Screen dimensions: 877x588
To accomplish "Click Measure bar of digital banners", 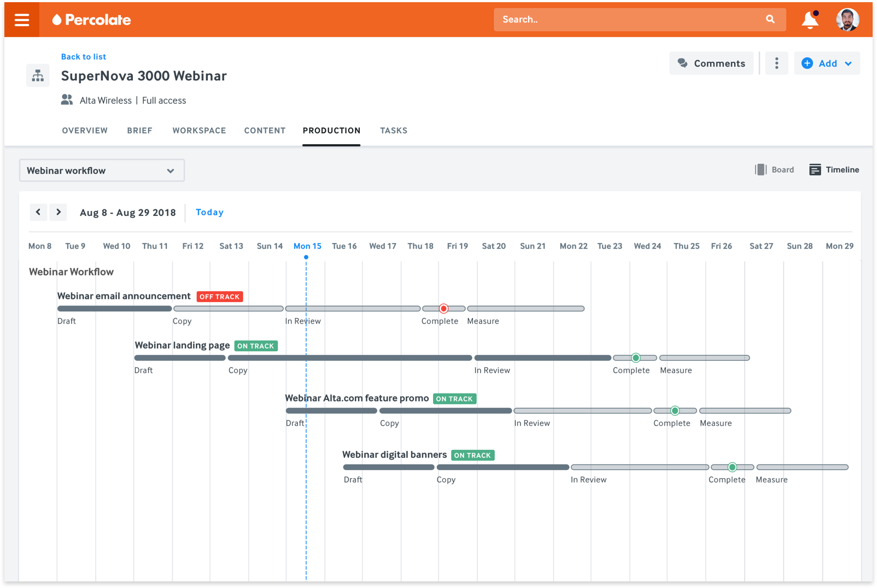I will coord(803,467).
